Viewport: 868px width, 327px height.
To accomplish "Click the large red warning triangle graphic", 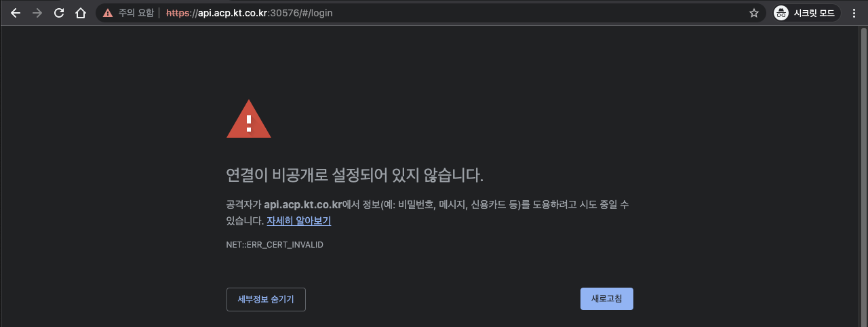I will click(249, 119).
